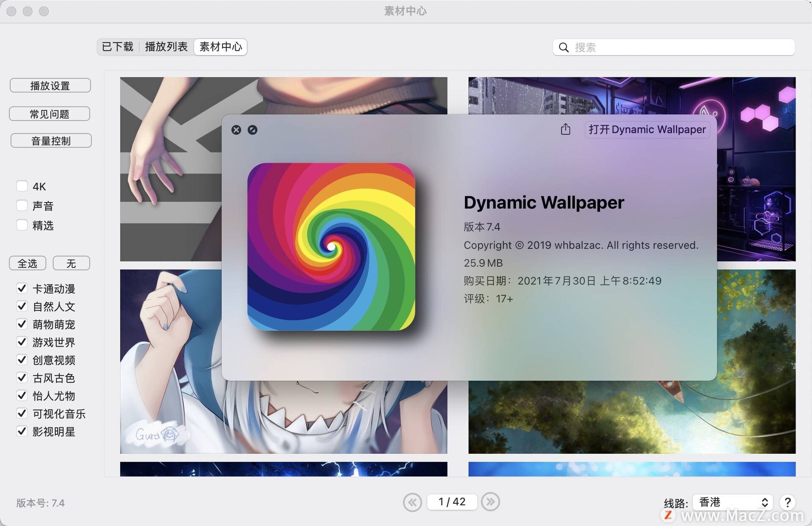The height and width of the screenshot is (526, 812).
Task: Uncheck the 卡通动漫 category
Action: [x=22, y=288]
